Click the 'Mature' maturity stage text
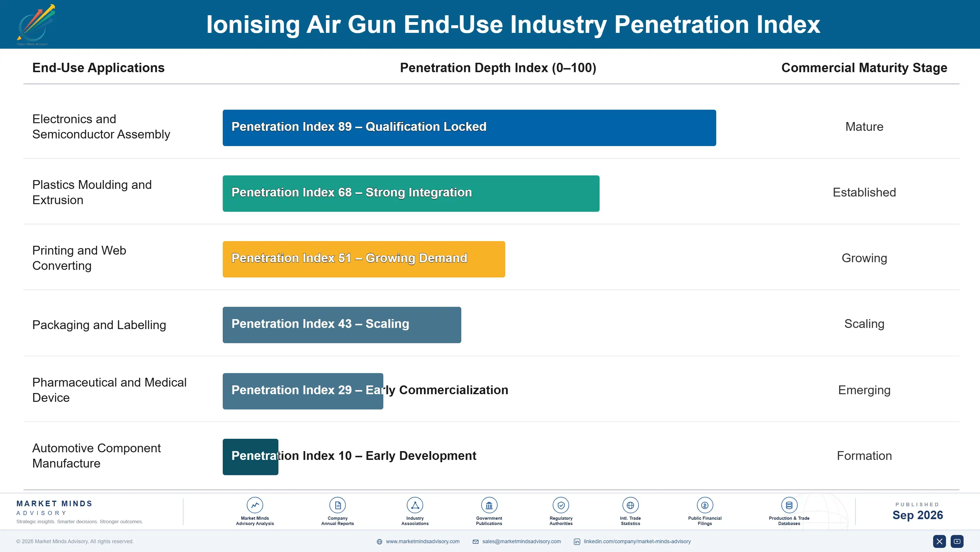The width and height of the screenshot is (980, 552). 864,127
